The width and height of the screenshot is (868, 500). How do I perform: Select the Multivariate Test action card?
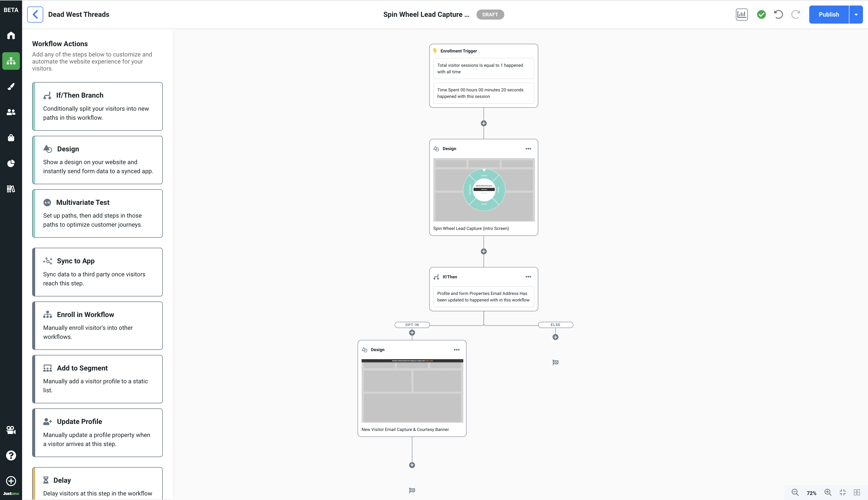(x=97, y=213)
